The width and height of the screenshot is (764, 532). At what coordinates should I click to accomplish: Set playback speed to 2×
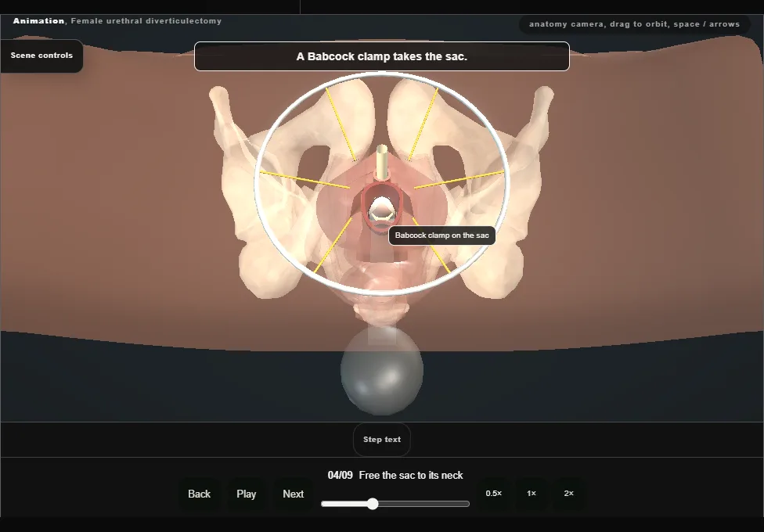(x=568, y=494)
